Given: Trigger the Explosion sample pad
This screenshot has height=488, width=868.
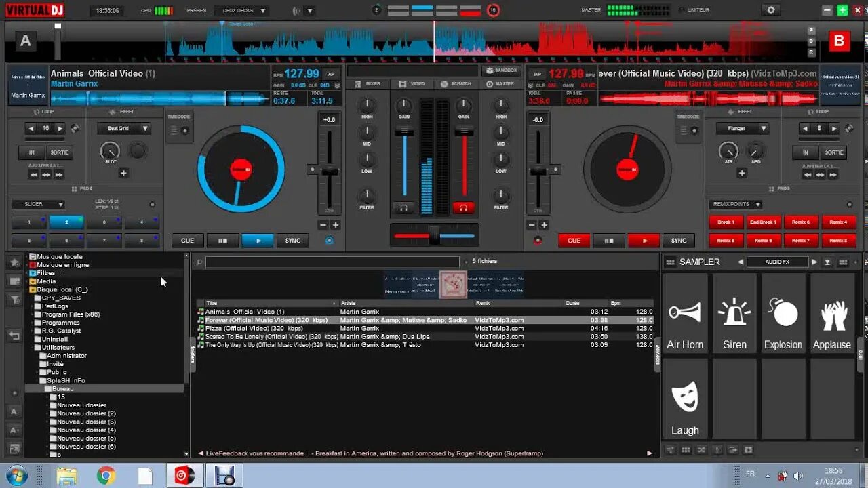Looking at the screenshot, I should tap(783, 312).
